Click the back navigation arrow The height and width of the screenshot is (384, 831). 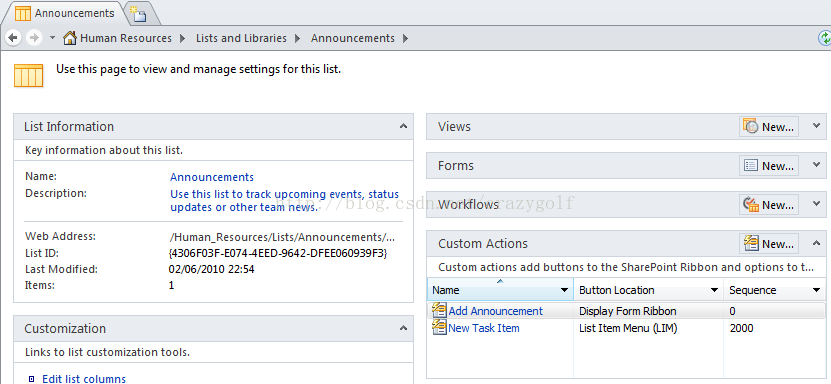[13, 38]
